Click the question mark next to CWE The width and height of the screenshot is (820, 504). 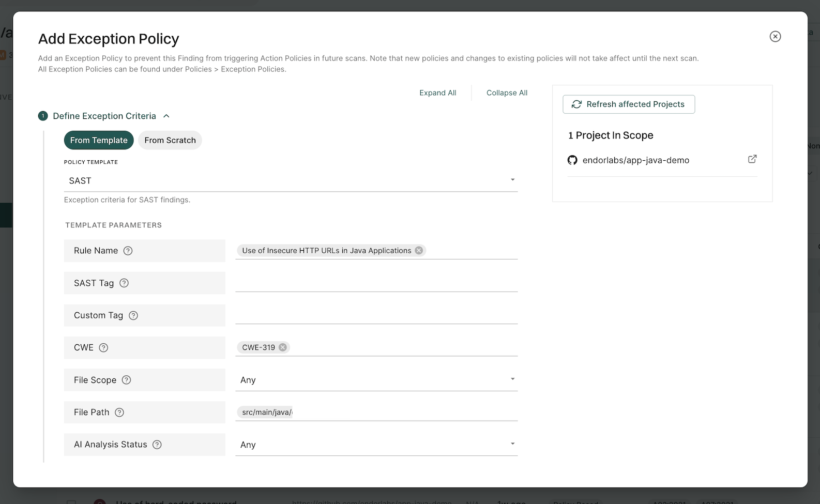(103, 348)
